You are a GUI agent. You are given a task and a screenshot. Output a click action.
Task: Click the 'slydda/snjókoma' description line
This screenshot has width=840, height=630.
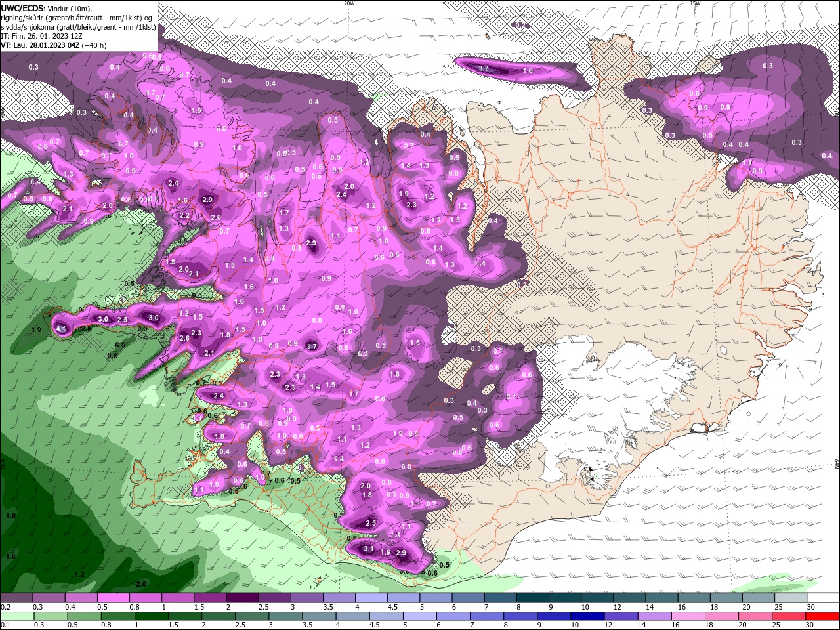[78, 27]
